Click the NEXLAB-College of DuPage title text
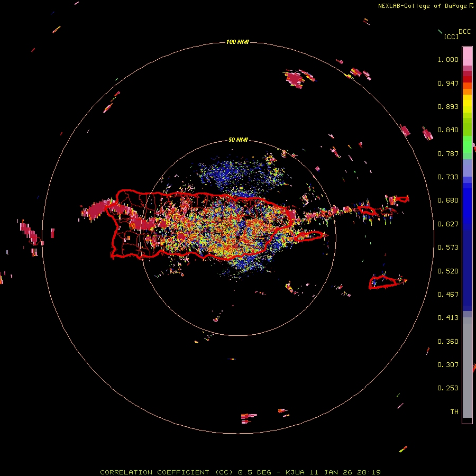The height and width of the screenshot is (476, 476). pyautogui.click(x=423, y=6)
